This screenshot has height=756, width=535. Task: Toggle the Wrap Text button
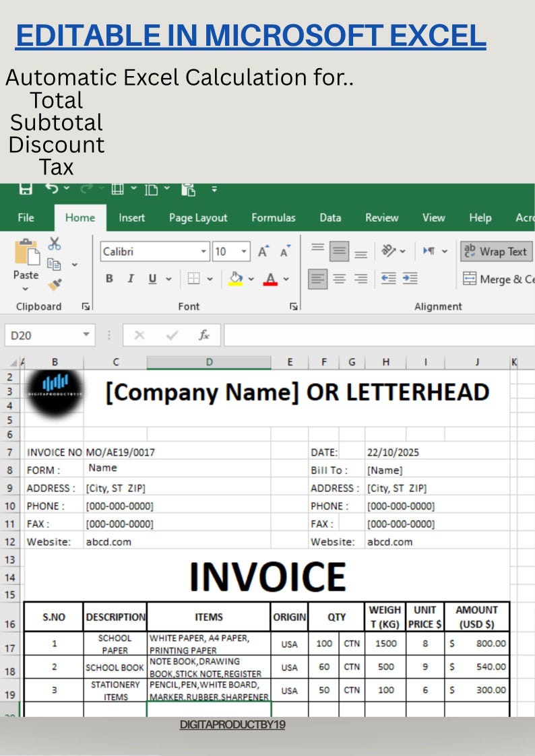coord(496,252)
